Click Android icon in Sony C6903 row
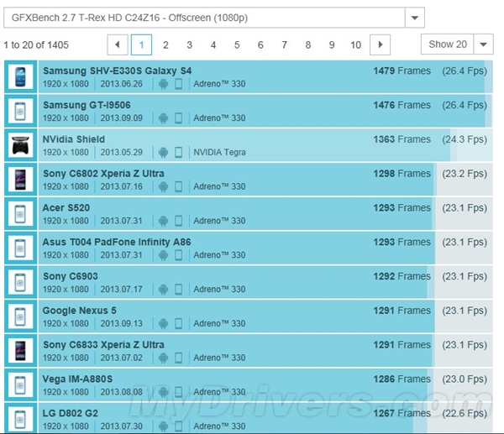Screen dimensions: 504x434 click(x=163, y=290)
